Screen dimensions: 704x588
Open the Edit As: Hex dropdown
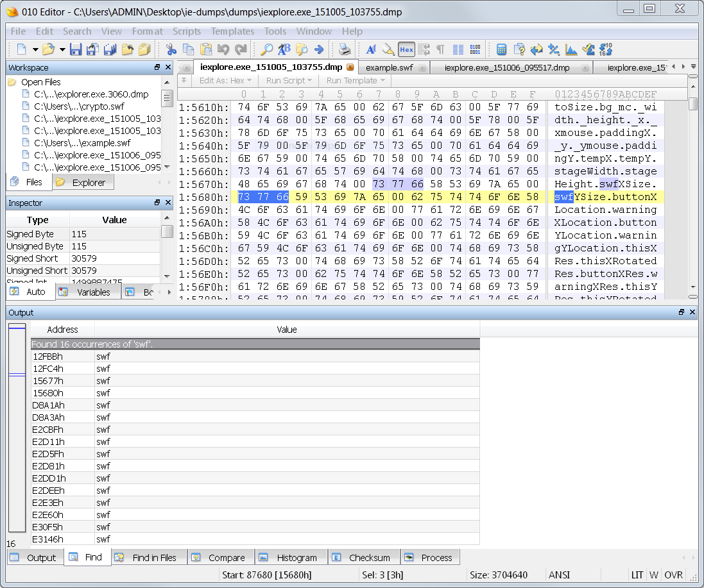coord(225,80)
